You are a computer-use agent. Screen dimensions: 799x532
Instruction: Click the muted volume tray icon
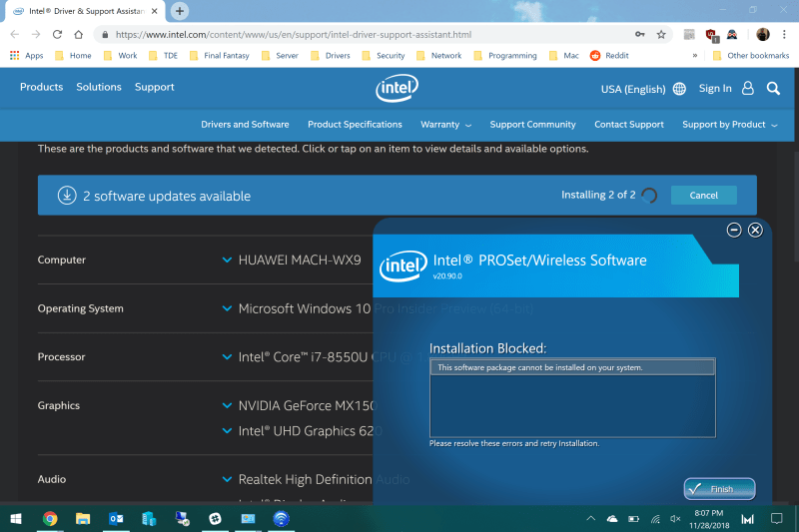click(x=675, y=519)
